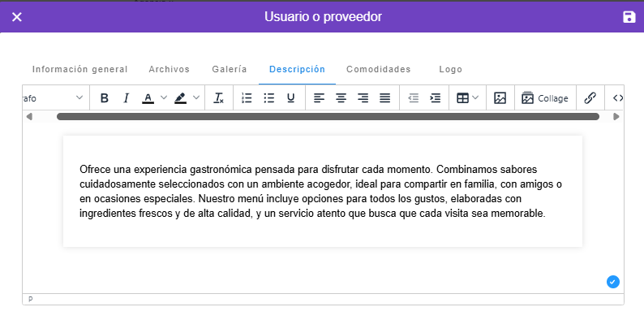Expand the text color options arrow
This screenshot has height=320, width=644.
(x=164, y=98)
